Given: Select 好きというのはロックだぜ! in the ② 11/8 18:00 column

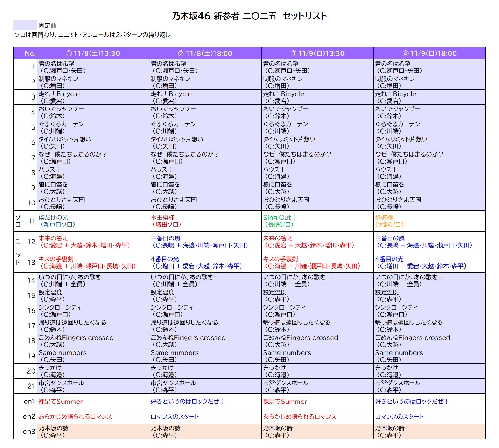Looking at the screenshot, I should [x=205, y=401].
